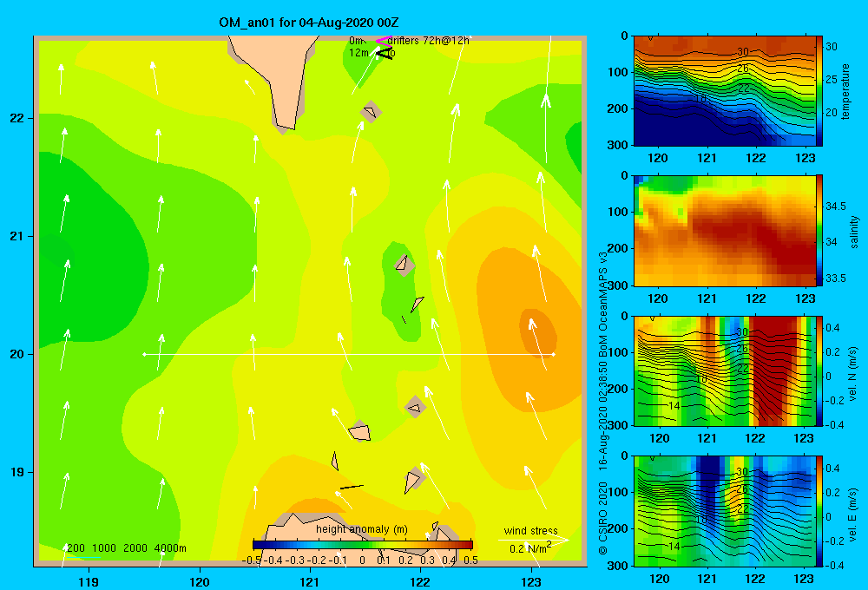Click the '25' temperature color bar tick

click(x=832, y=80)
